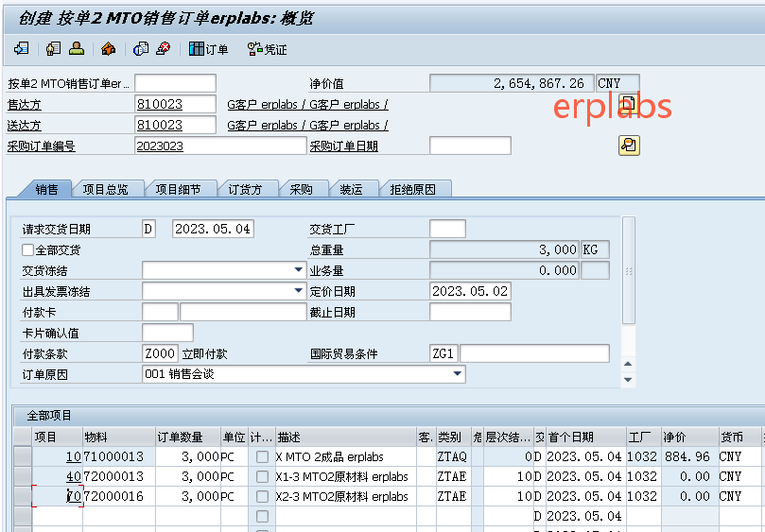Click the payment card type field
The image size is (765, 532).
click(x=160, y=312)
